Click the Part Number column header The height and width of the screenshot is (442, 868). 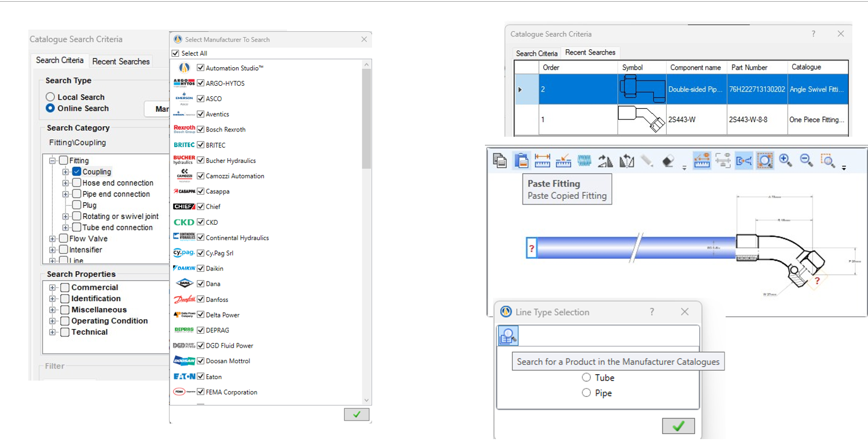pyautogui.click(x=756, y=67)
